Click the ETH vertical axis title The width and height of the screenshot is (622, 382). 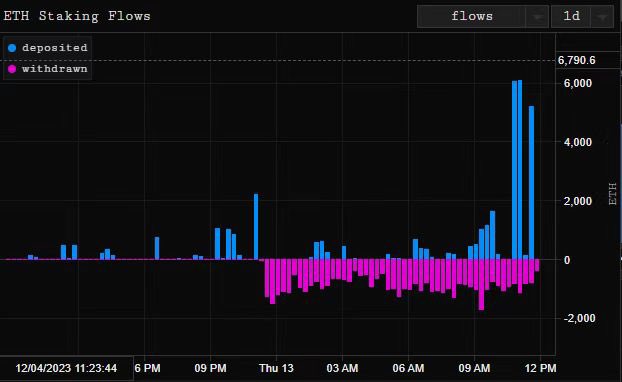pos(612,194)
